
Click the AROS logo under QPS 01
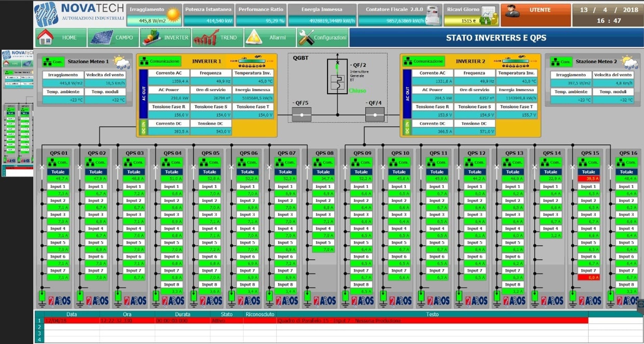(60, 301)
